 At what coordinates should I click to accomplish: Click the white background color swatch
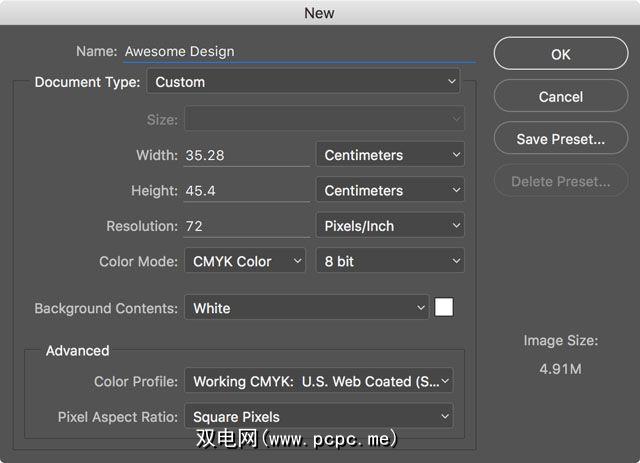(x=443, y=308)
